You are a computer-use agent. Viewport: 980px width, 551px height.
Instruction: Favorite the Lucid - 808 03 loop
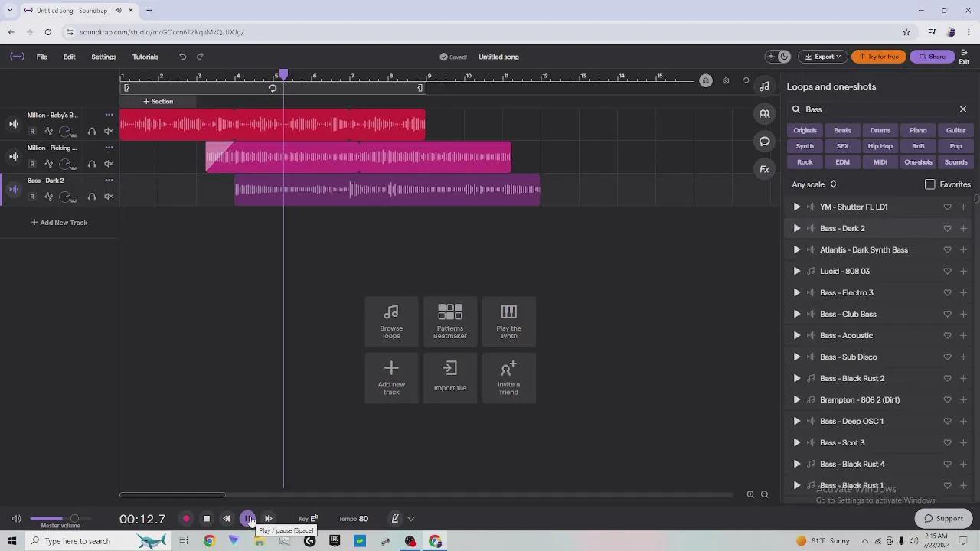pos(947,271)
